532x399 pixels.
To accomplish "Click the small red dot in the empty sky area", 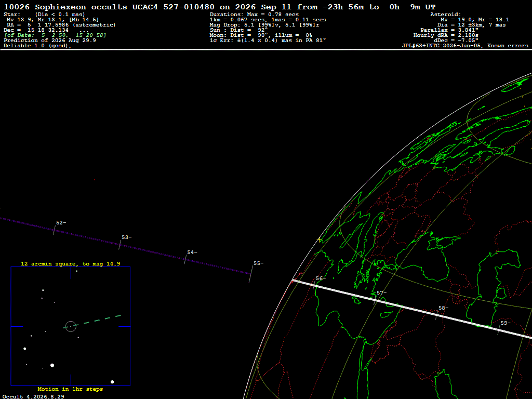I will 95,180.
